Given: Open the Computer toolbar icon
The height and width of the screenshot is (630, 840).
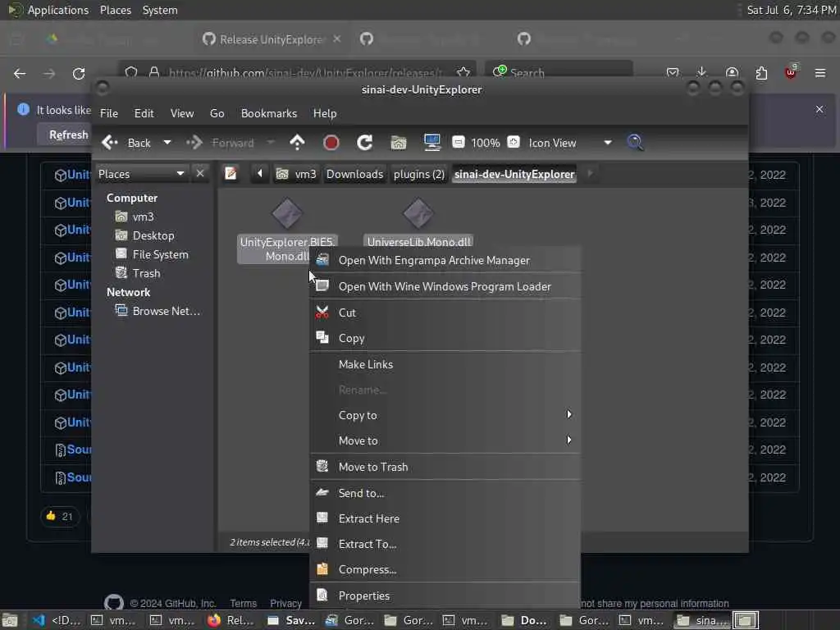Looking at the screenshot, I should tap(431, 143).
